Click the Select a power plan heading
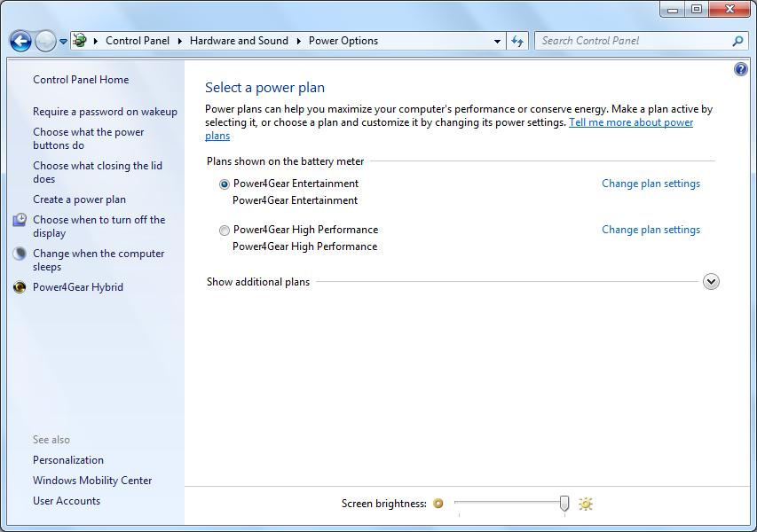 coord(264,88)
